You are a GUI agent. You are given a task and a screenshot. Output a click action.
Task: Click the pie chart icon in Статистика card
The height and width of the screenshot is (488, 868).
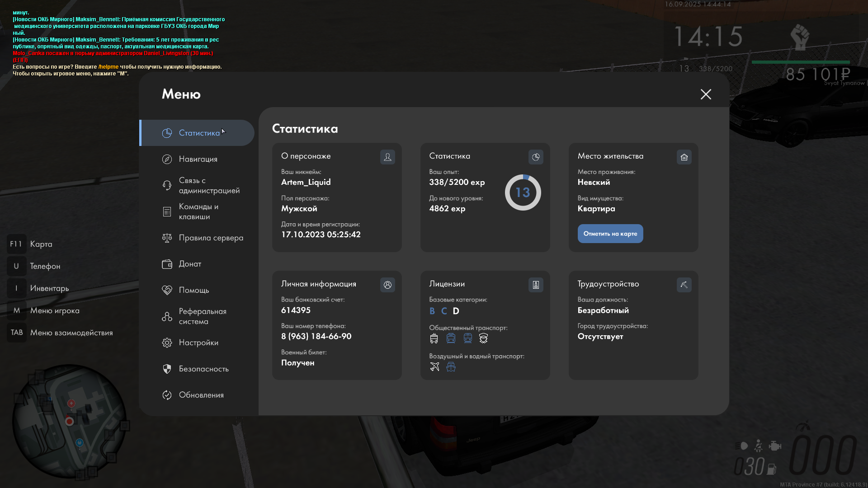[536, 157]
